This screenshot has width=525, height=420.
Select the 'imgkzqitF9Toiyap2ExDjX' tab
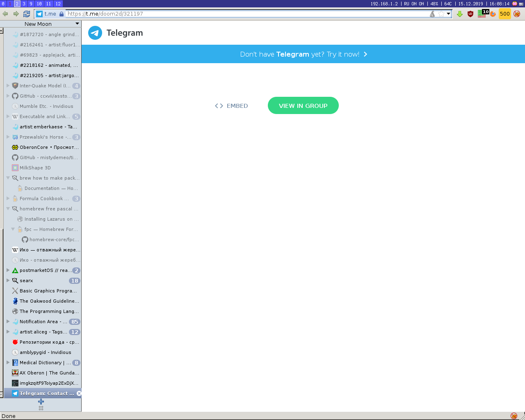coord(43,383)
